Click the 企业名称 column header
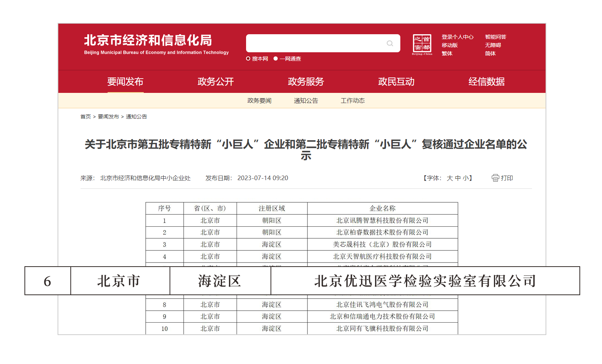Viewport: 602px width, 364px height. (x=383, y=208)
